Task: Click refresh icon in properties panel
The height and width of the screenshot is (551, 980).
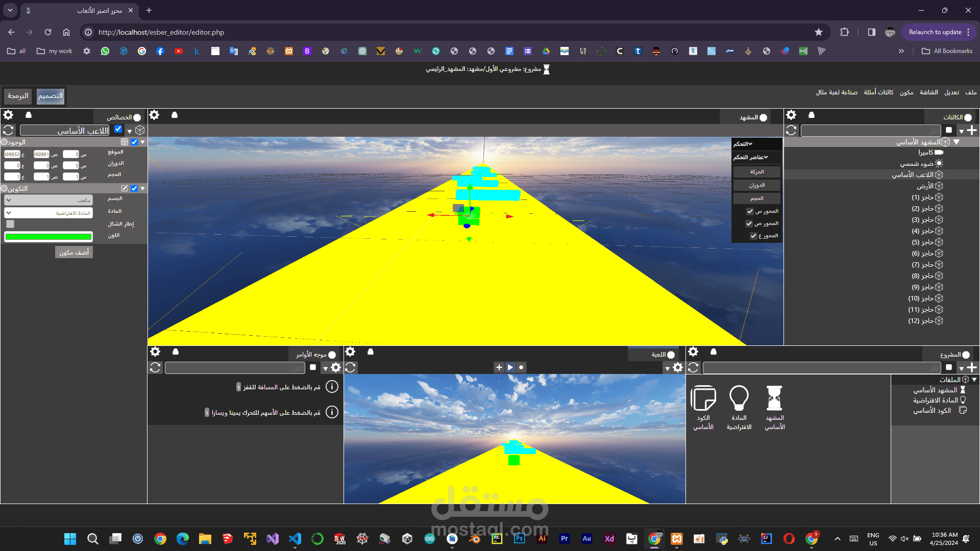Action: (8, 131)
